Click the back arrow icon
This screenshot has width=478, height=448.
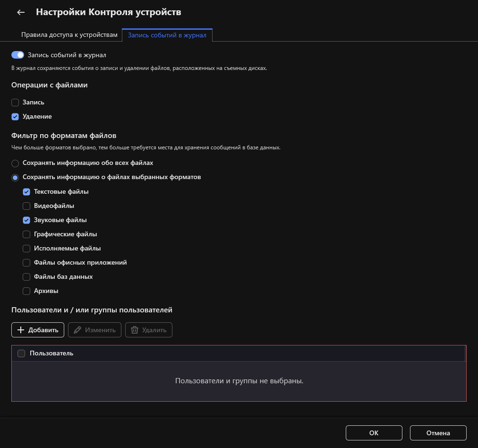(x=21, y=12)
